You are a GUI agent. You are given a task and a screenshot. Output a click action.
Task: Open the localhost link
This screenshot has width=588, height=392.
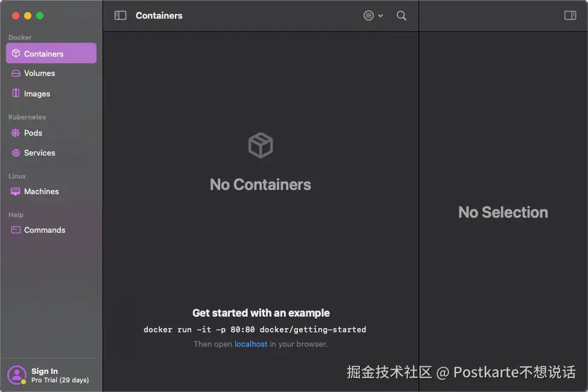(x=251, y=344)
